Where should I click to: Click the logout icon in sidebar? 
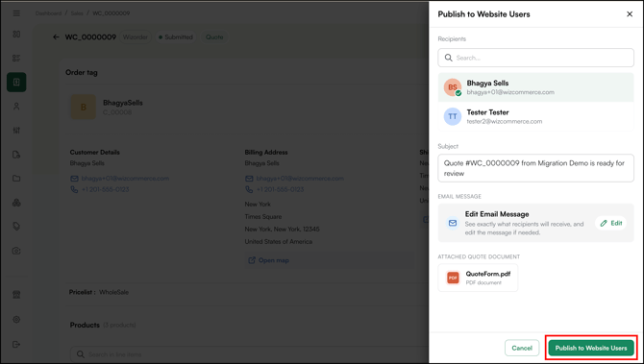(16, 344)
